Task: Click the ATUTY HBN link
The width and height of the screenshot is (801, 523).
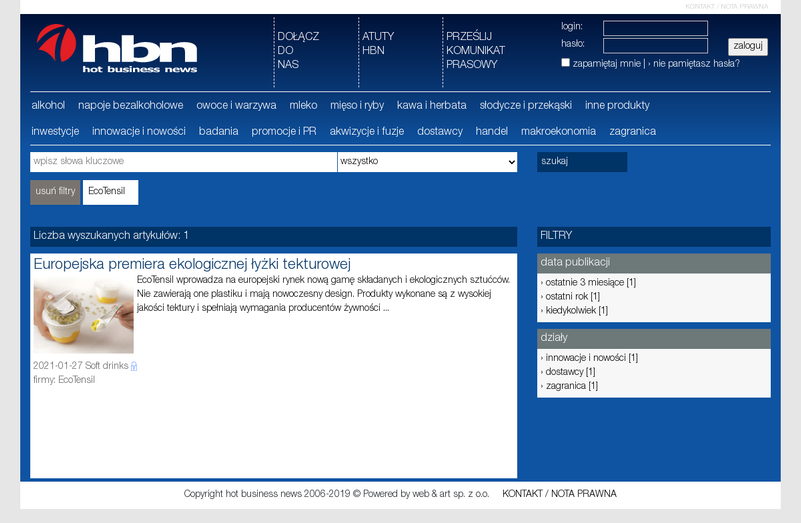Action: (x=378, y=43)
